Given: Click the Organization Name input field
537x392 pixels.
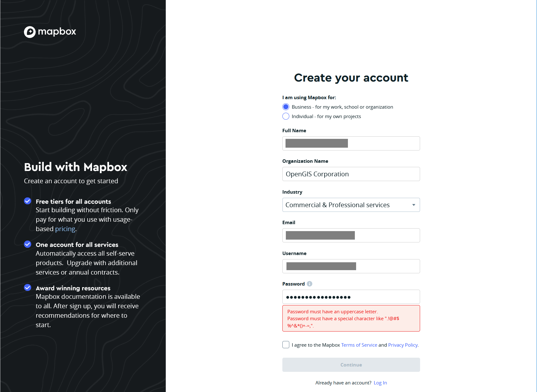Looking at the screenshot, I should 351,174.
